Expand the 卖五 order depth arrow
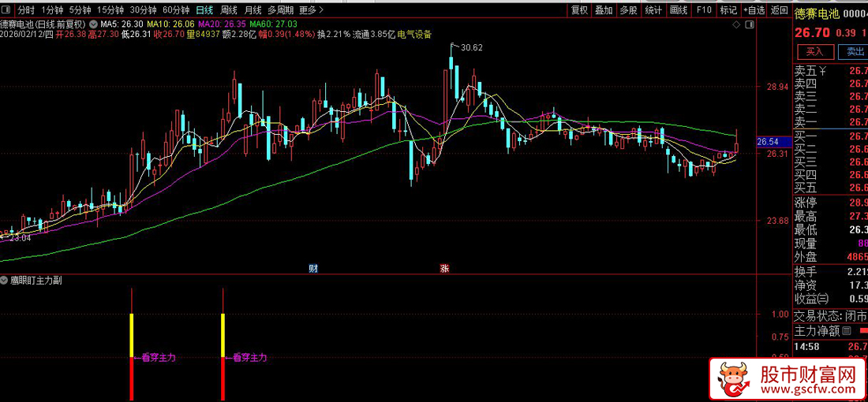868x402 pixels. tap(823, 71)
